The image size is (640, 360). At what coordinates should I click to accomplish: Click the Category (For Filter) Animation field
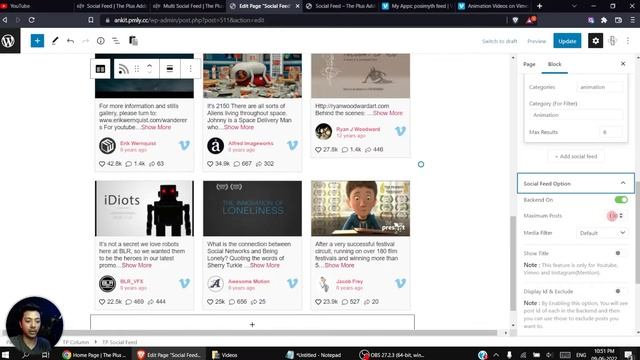[576, 115]
